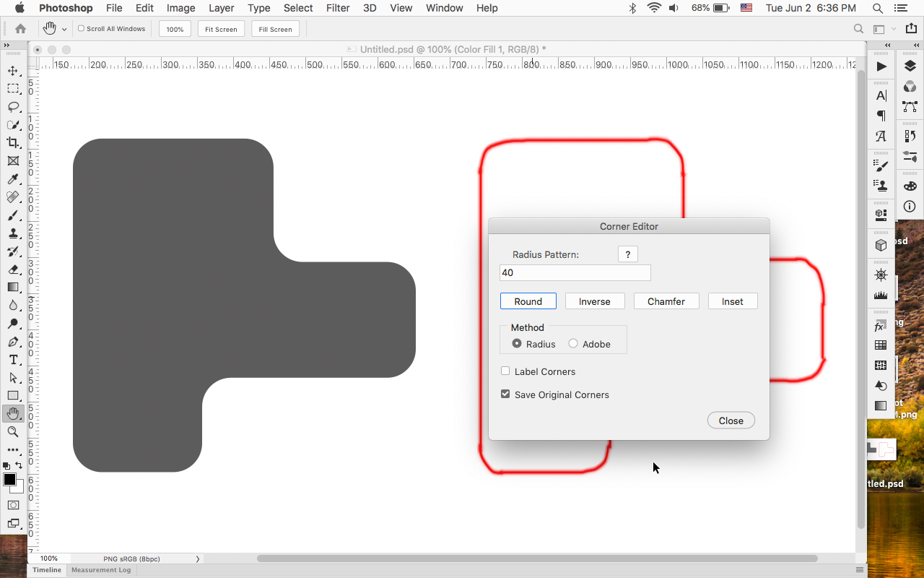
Task: Enable the Label Corners checkbox
Action: point(505,371)
